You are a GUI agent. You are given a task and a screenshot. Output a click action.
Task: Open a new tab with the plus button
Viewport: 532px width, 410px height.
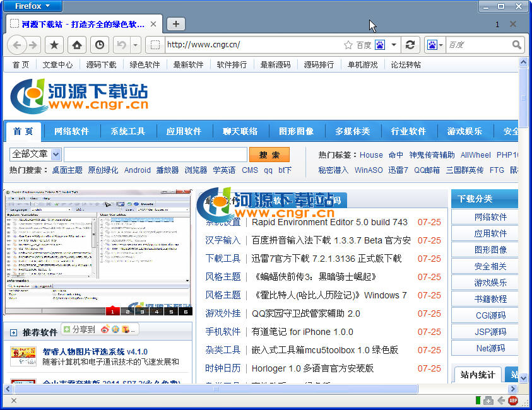175,24
